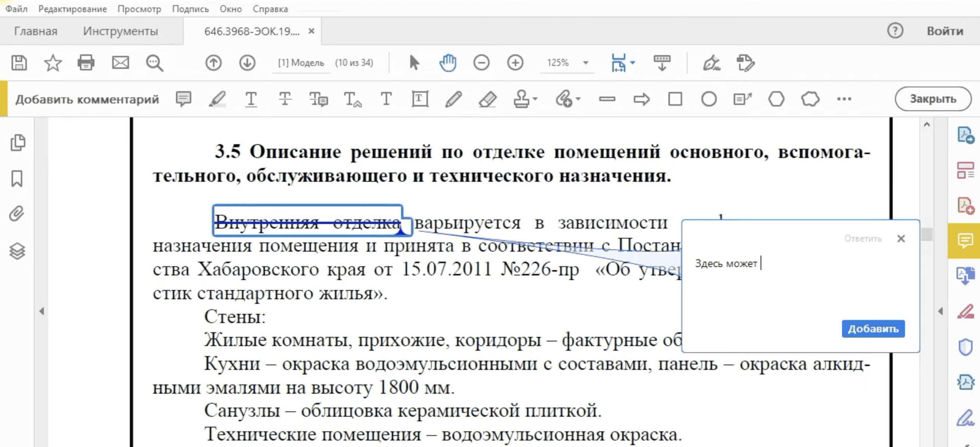The width and height of the screenshot is (980, 447).
Task: Click the Добавить button in comment popup
Action: [873, 329]
